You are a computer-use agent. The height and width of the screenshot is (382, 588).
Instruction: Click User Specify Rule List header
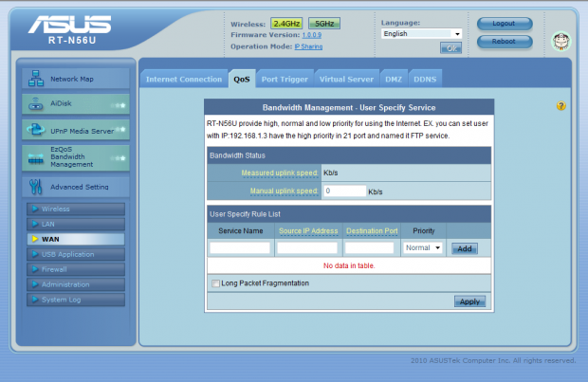(x=349, y=214)
